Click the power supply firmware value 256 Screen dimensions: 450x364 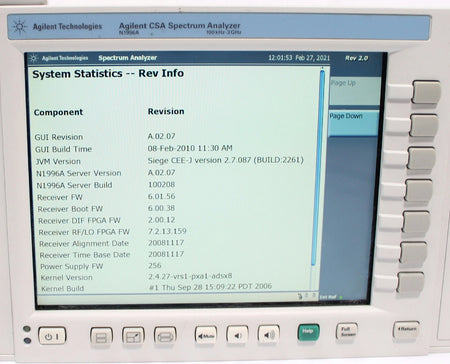[x=155, y=265]
